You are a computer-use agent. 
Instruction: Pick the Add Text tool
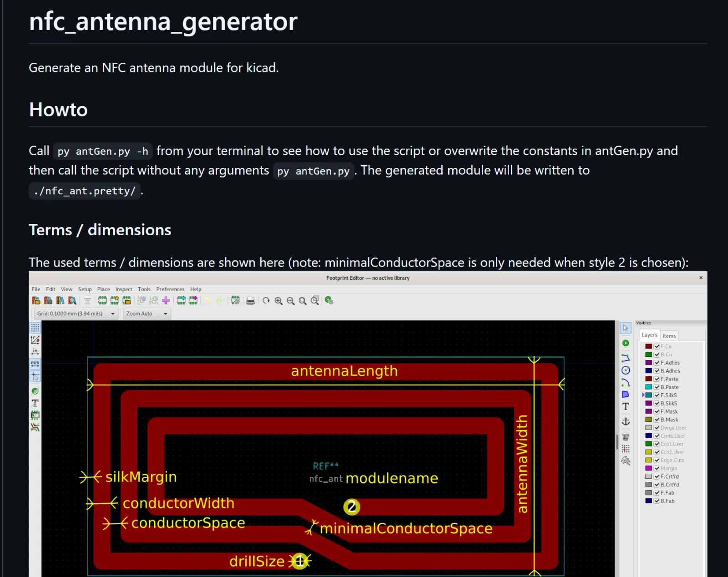tap(626, 406)
